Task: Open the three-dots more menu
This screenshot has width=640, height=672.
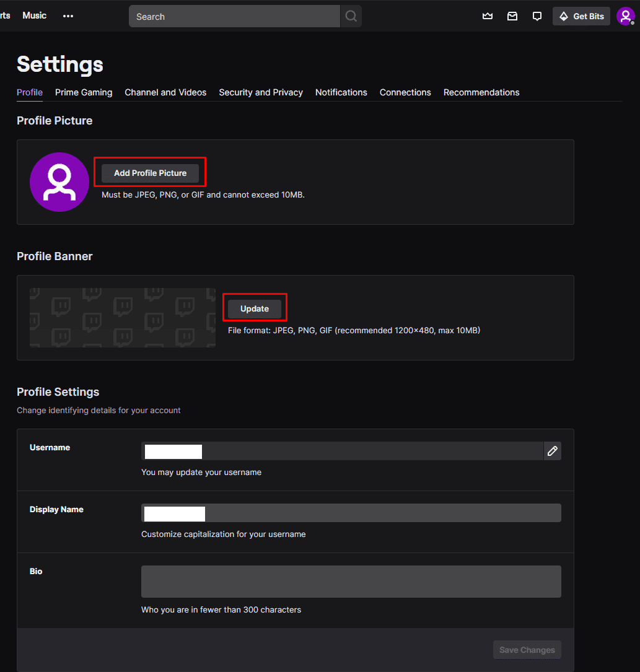Action: (68, 16)
